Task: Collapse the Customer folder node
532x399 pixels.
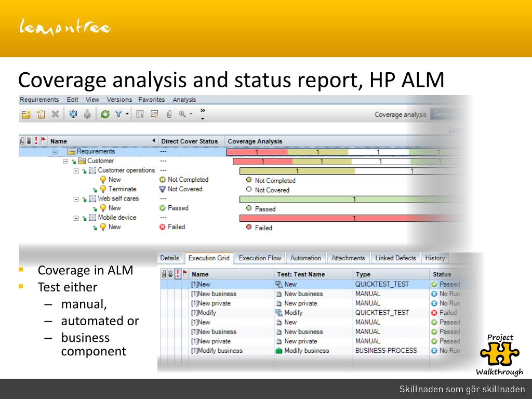Action: point(65,161)
